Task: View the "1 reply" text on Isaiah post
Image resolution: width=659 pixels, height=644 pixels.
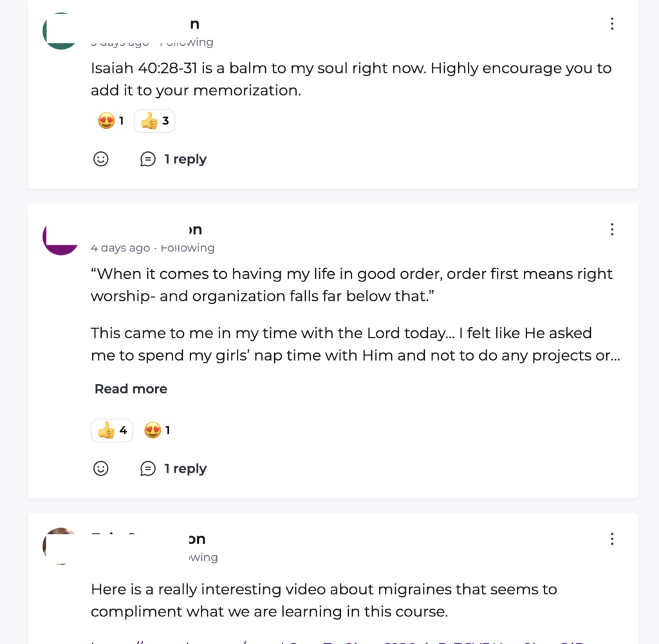Action: point(185,159)
